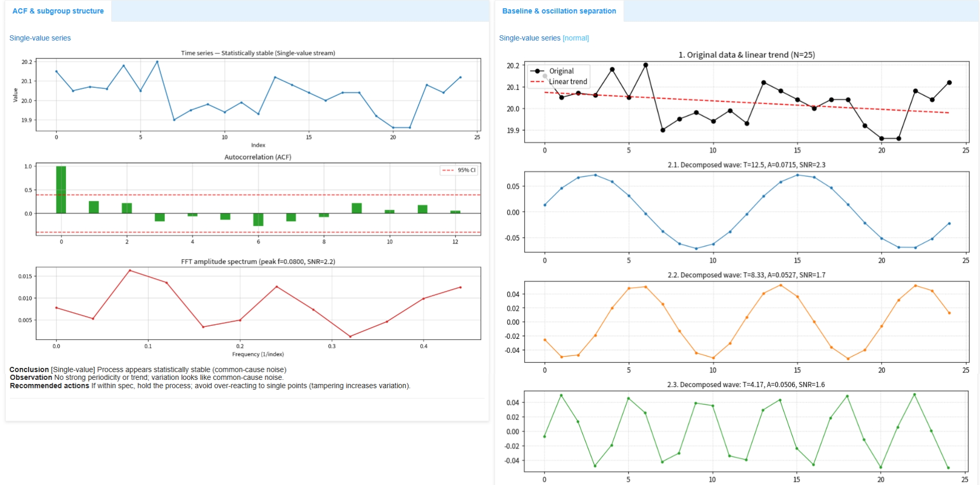Viewport: 980px width, 485px height.
Task: Click the bold 'Recommended actions' label
Action: pyautogui.click(x=49, y=386)
